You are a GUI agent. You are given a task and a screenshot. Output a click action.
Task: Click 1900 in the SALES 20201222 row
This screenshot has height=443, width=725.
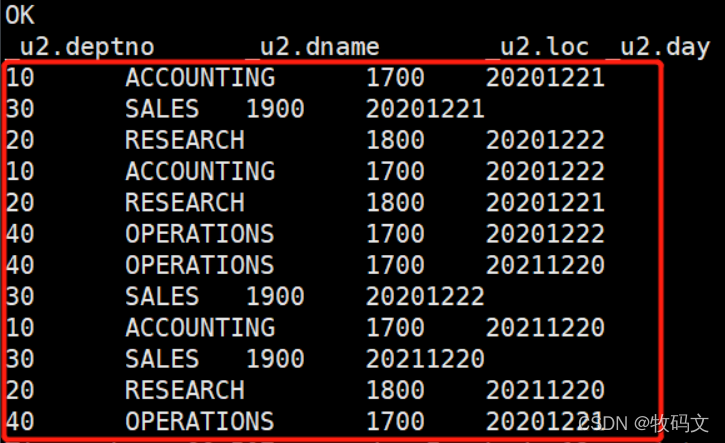pyautogui.click(x=275, y=296)
